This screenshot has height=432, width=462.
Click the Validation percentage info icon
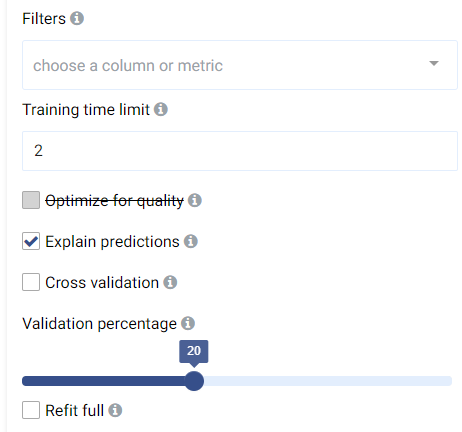click(188, 323)
